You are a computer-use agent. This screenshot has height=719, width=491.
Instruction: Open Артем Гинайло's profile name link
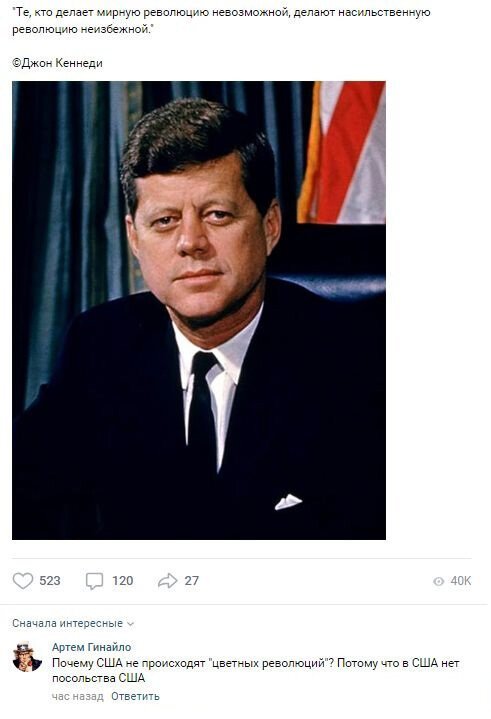[92, 647]
